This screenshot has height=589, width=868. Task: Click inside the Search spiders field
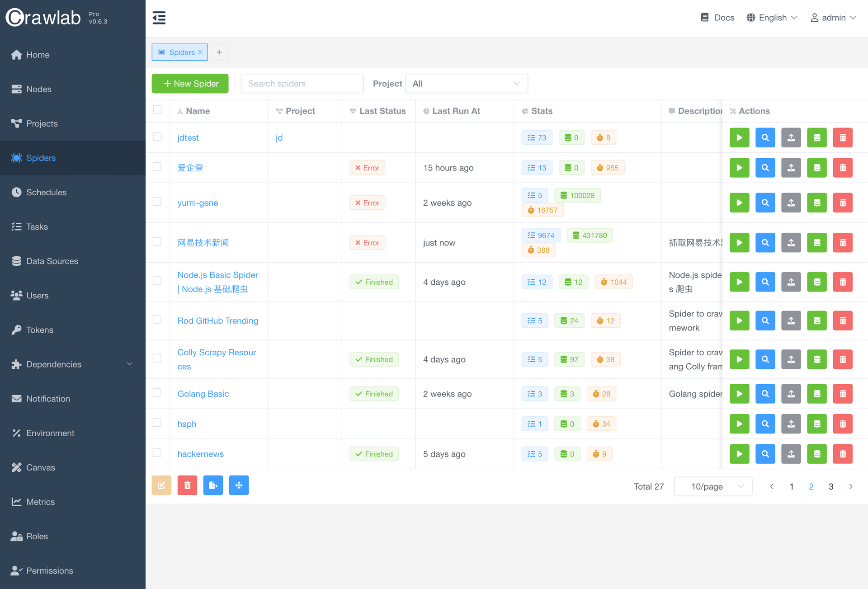[x=302, y=84]
